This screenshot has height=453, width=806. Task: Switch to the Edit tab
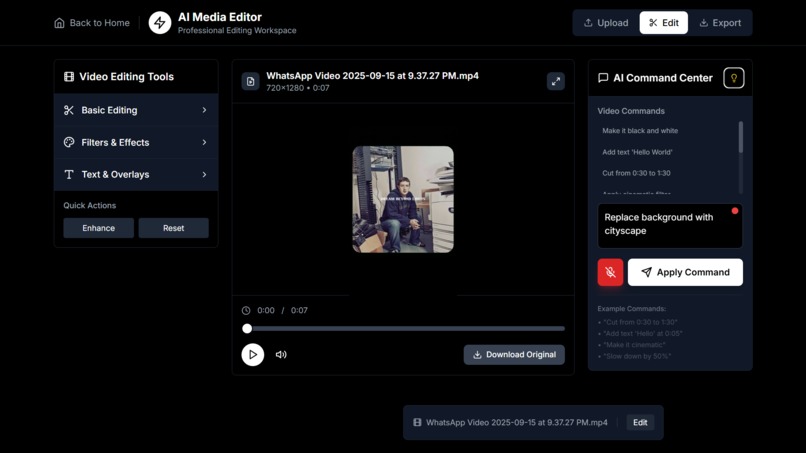tap(664, 23)
